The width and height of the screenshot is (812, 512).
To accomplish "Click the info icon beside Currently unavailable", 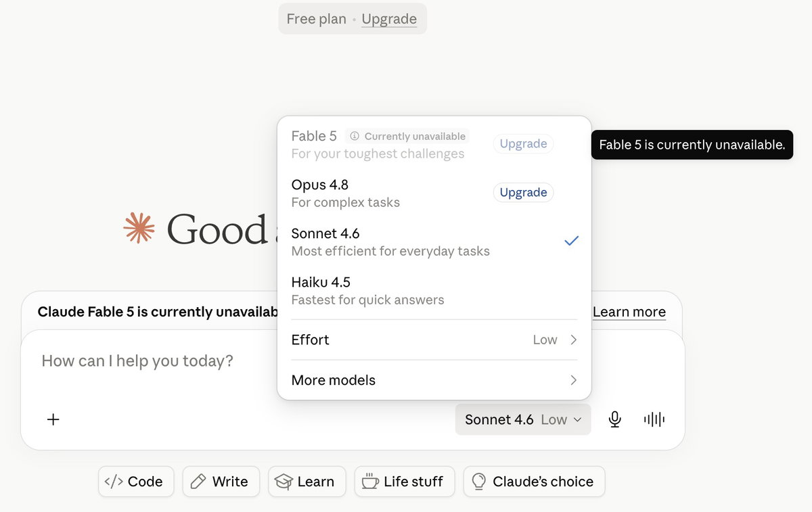I will click(x=355, y=136).
